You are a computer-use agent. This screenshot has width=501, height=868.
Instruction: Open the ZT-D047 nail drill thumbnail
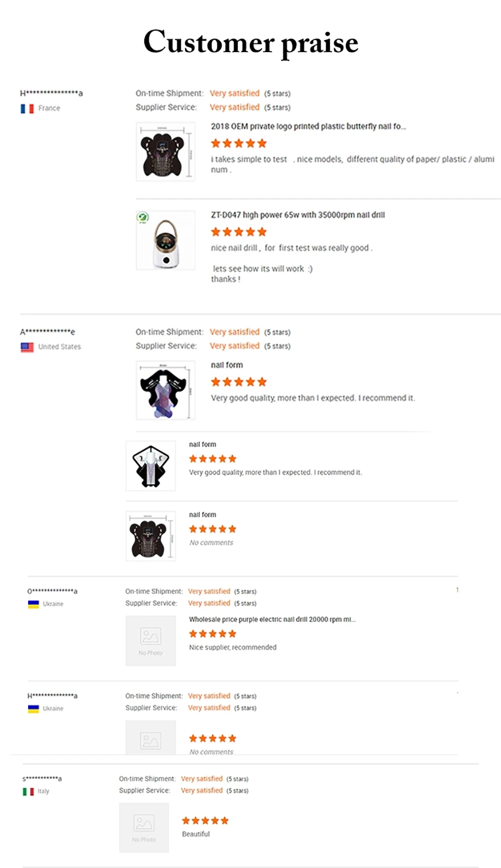point(165,241)
